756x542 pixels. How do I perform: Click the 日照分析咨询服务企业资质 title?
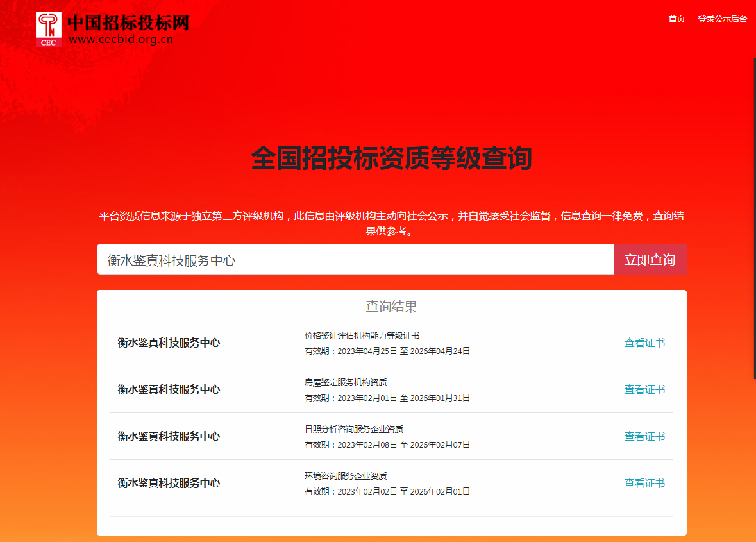tap(353, 429)
